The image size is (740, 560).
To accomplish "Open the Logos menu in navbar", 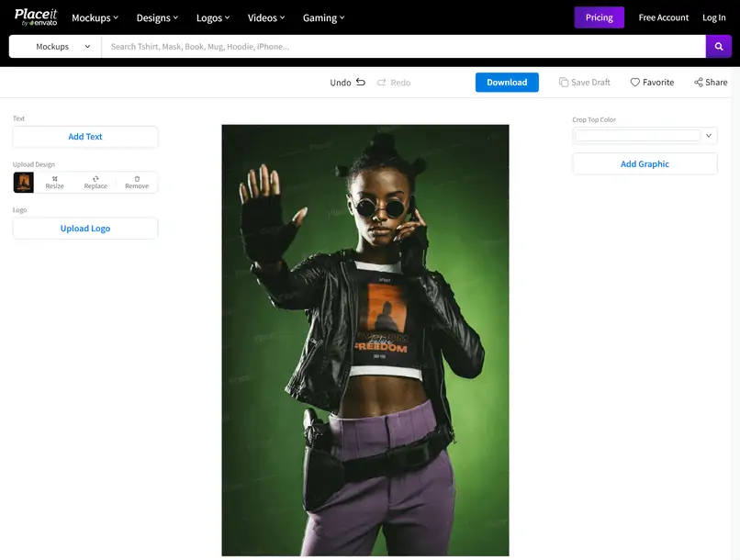I will pos(213,18).
